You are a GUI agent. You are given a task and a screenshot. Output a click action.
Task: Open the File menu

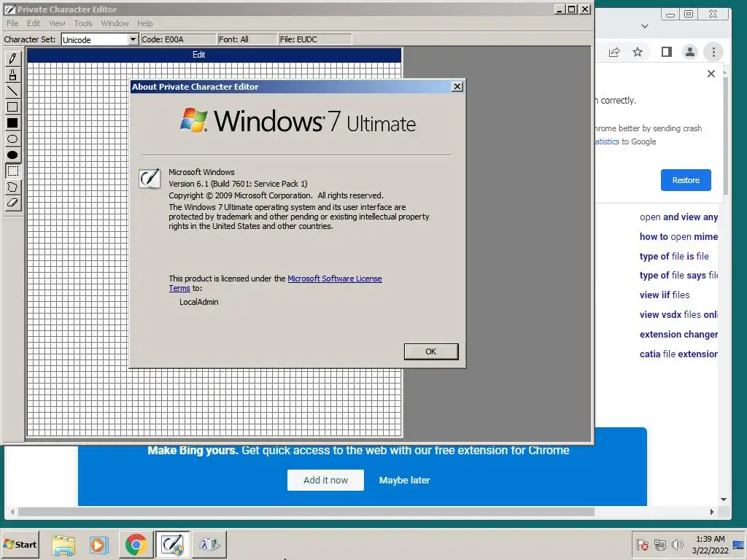point(12,23)
